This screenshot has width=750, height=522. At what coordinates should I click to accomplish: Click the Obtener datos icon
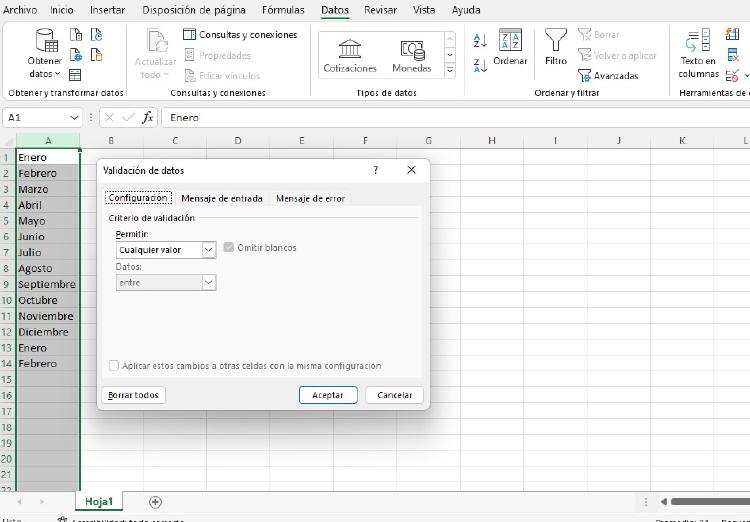[x=46, y=42]
